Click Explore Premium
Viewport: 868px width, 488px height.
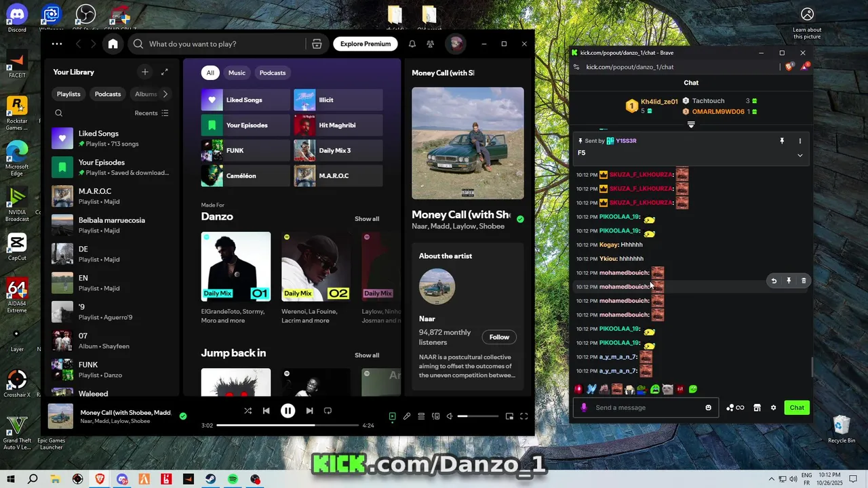pyautogui.click(x=366, y=44)
